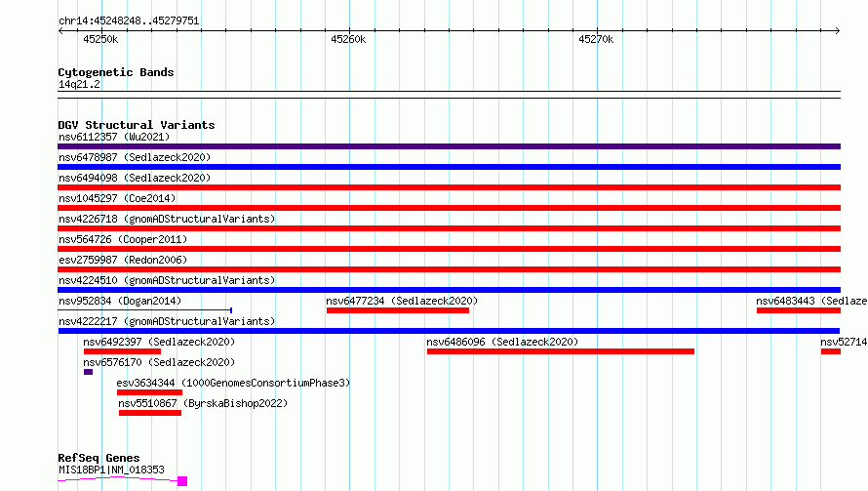Click the Cytogenetic Bands track title
The height and width of the screenshot is (491, 868).
116,72
